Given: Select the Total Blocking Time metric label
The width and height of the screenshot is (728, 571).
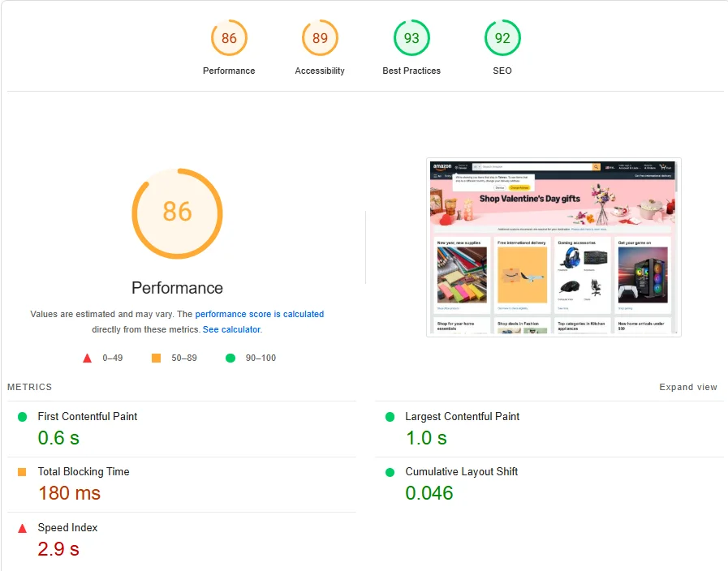Looking at the screenshot, I should tap(84, 472).
